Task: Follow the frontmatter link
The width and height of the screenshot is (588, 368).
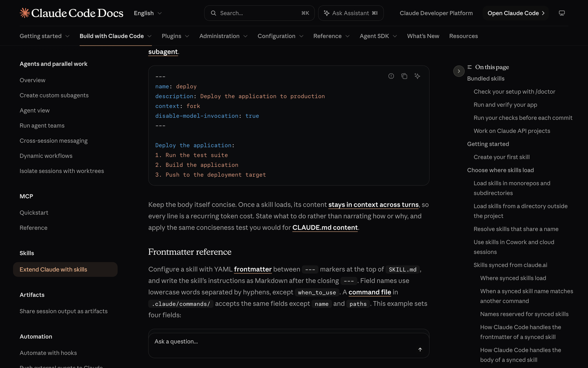Action: [253, 269]
